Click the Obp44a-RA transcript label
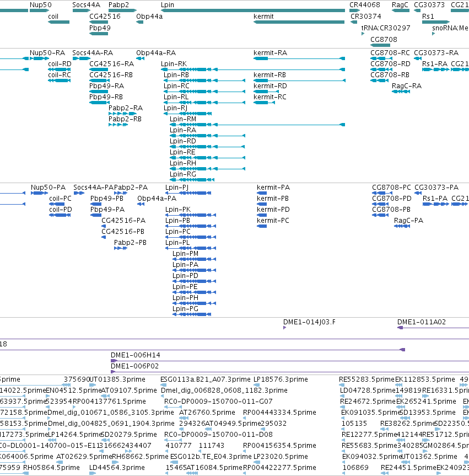 [156, 53]
